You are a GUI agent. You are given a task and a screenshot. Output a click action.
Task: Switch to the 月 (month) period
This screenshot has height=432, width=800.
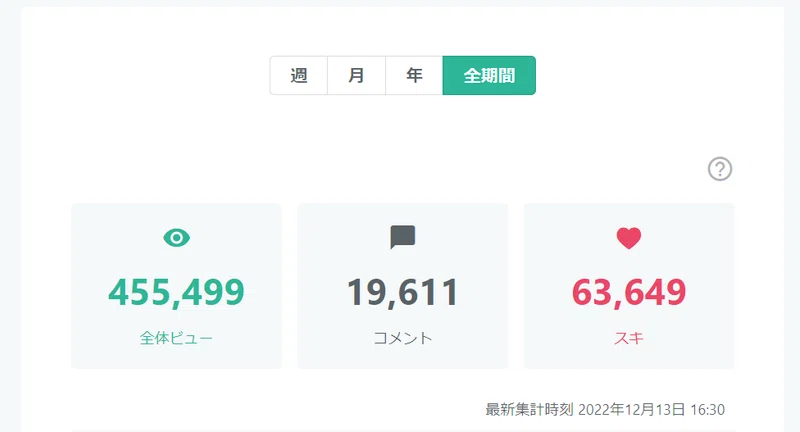click(356, 75)
